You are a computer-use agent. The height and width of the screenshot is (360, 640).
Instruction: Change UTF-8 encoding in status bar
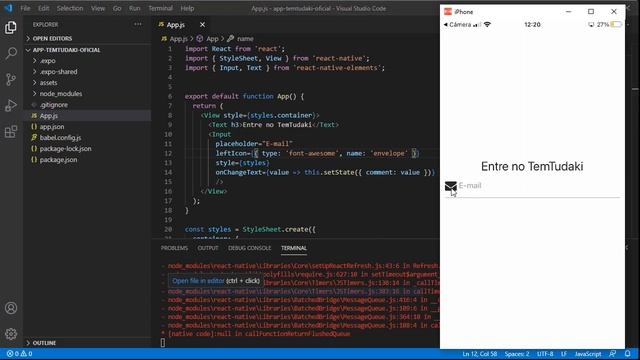(x=545, y=354)
